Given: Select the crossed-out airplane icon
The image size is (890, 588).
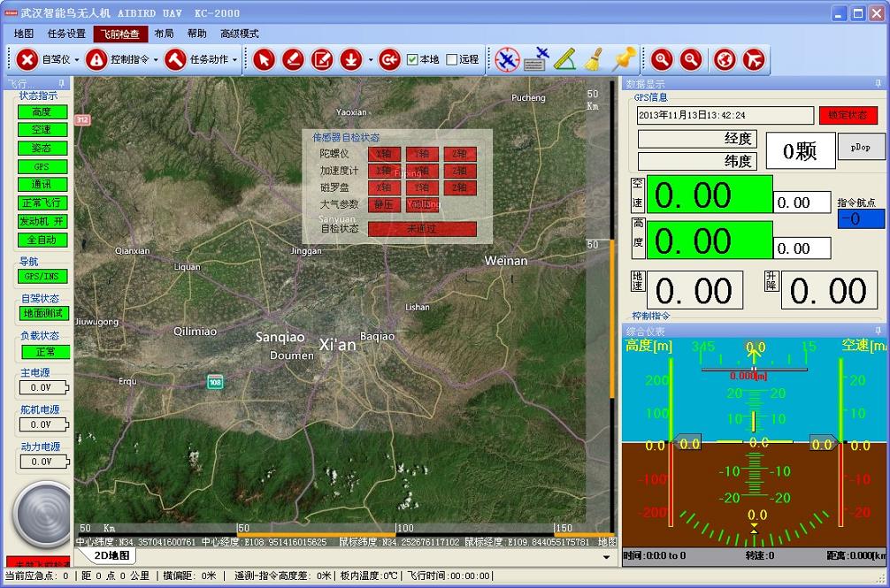Looking at the screenshot, I should 507,59.
